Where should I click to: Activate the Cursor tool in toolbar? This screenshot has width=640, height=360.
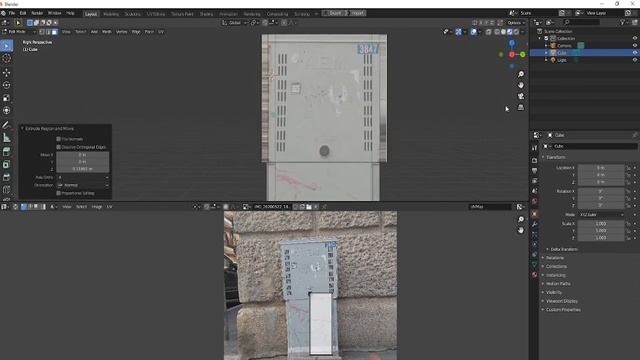7,59
